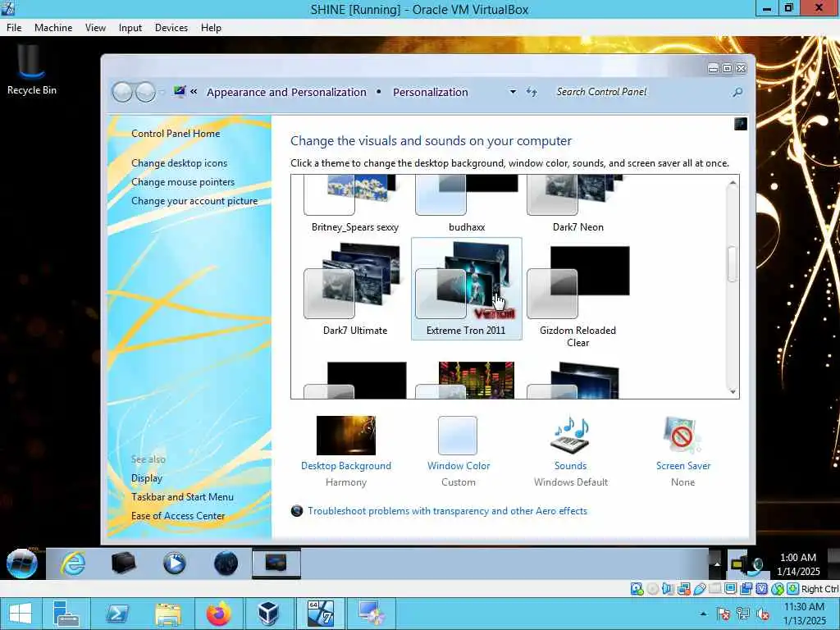Launch Windows Media Player from guest taskbar
The image size is (840, 630).
pos(174,563)
